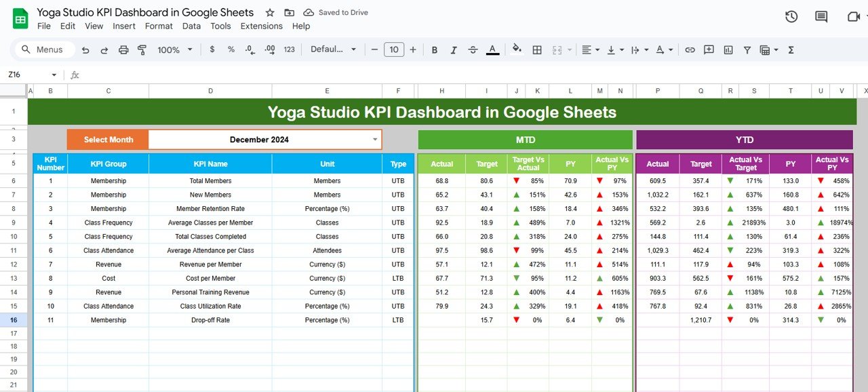Open the Extensions menu
The image size is (868, 392).
[x=261, y=26]
